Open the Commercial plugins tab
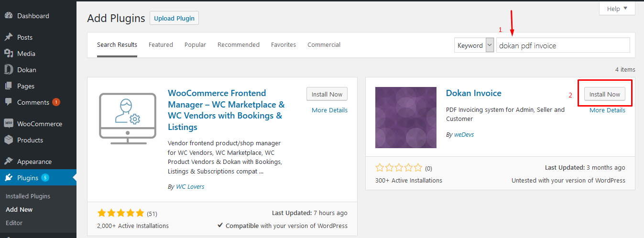The width and height of the screenshot is (644, 238). pos(324,44)
